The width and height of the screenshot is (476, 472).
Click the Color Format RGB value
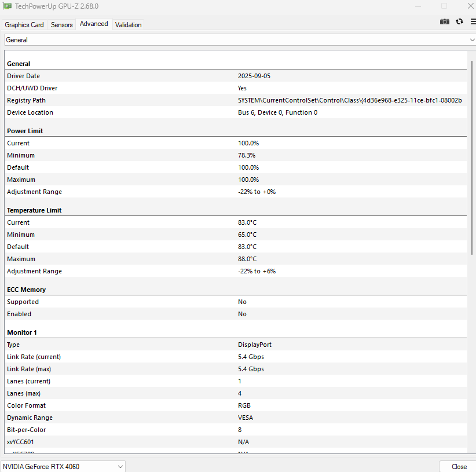pyautogui.click(x=244, y=405)
